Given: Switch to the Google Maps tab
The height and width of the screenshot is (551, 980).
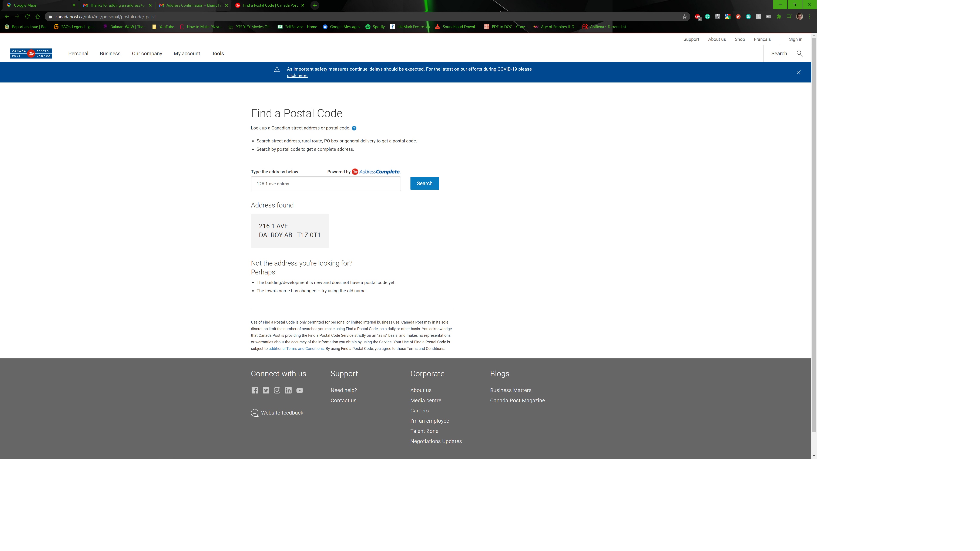Looking at the screenshot, I should [26, 5].
